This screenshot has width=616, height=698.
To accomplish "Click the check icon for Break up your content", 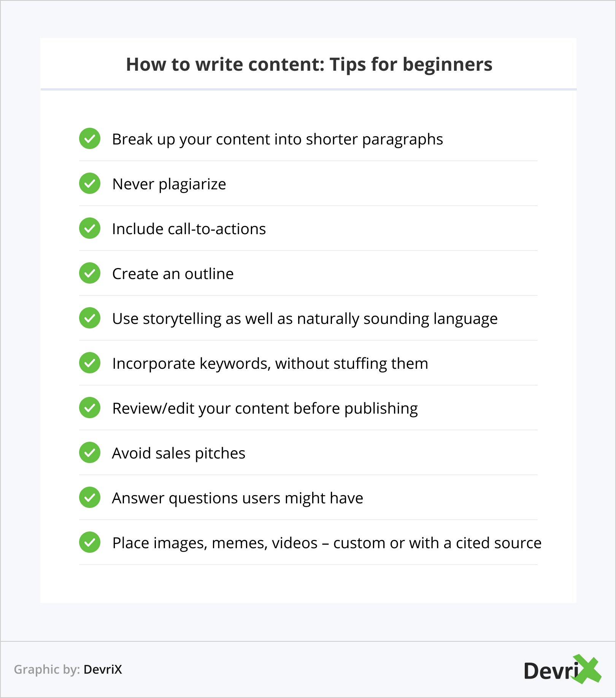I will (x=90, y=139).
